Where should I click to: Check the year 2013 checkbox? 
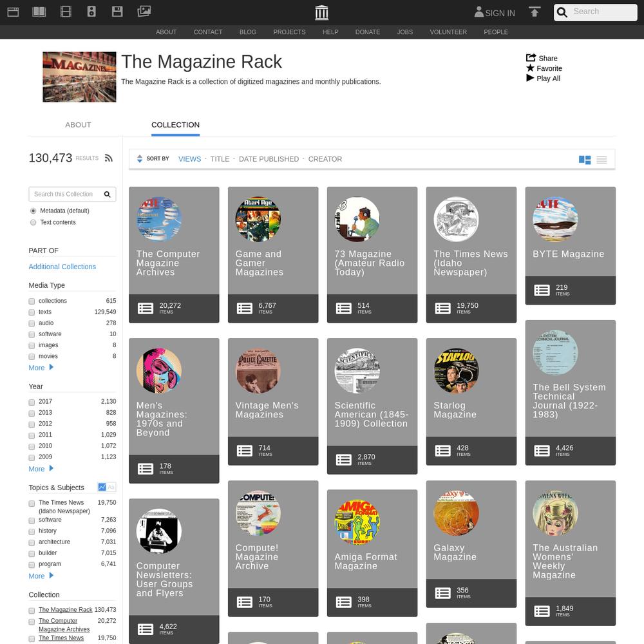pyautogui.click(x=32, y=413)
